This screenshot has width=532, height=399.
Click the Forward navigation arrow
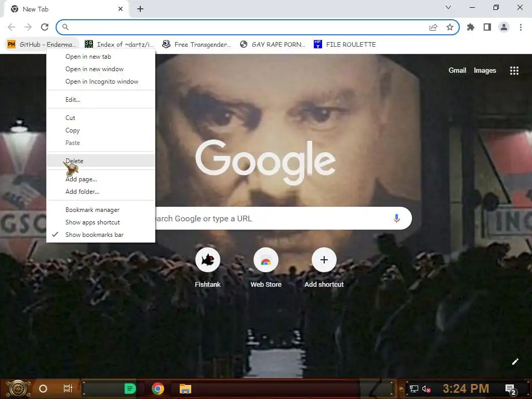(x=28, y=27)
